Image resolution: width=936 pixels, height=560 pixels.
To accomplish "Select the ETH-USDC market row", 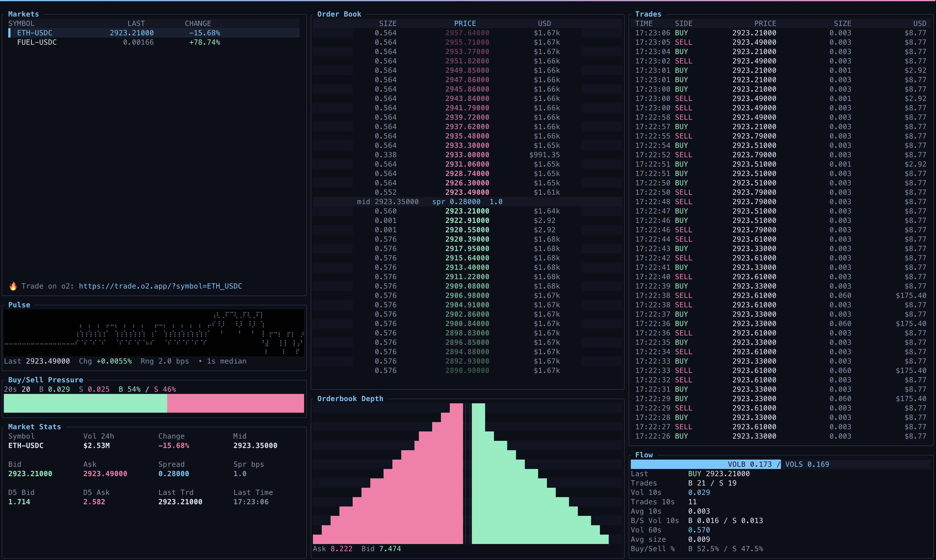I will (x=154, y=33).
